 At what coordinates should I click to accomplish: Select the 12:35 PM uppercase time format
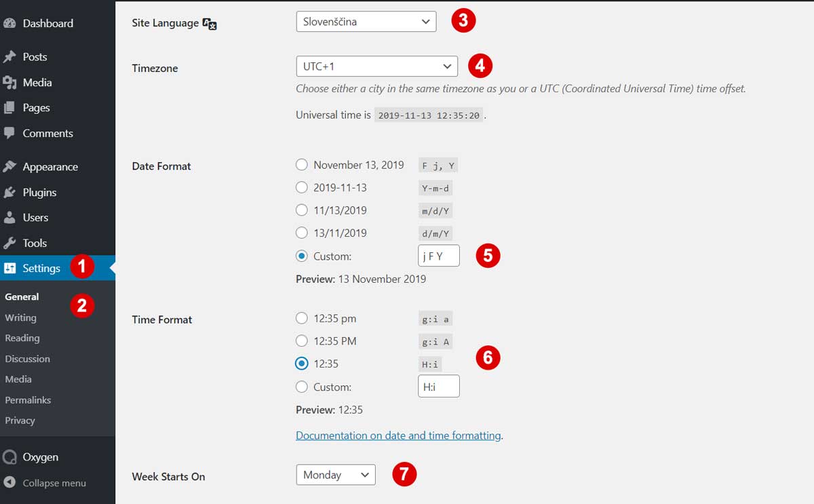[x=302, y=341]
